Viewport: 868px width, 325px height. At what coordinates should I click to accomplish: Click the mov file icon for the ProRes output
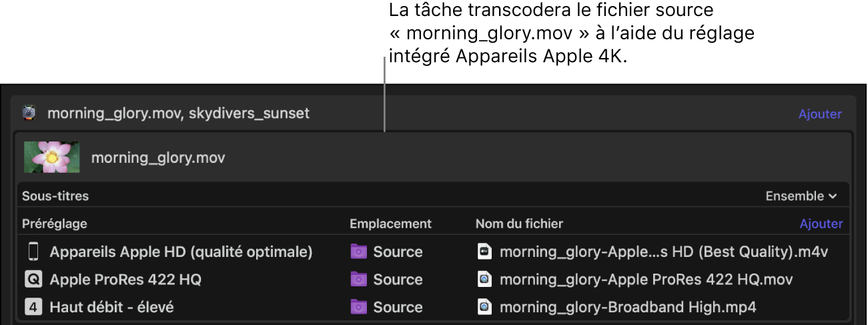pyautogui.click(x=485, y=280)
